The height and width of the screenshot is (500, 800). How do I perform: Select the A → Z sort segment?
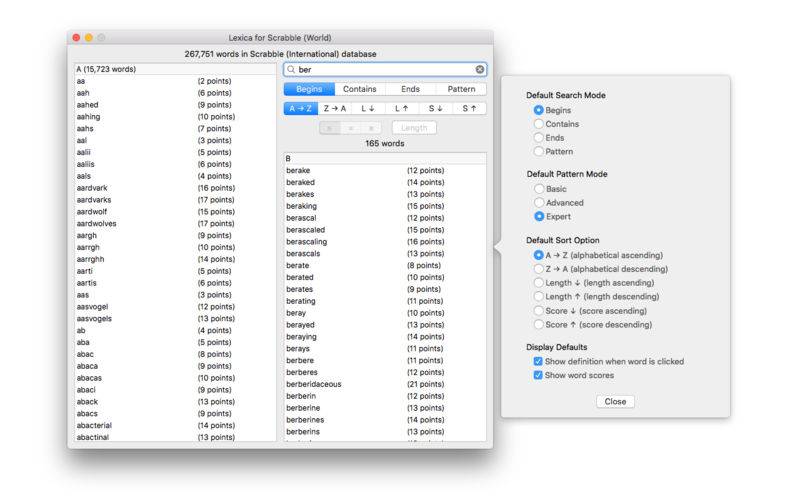click(301, 109)
